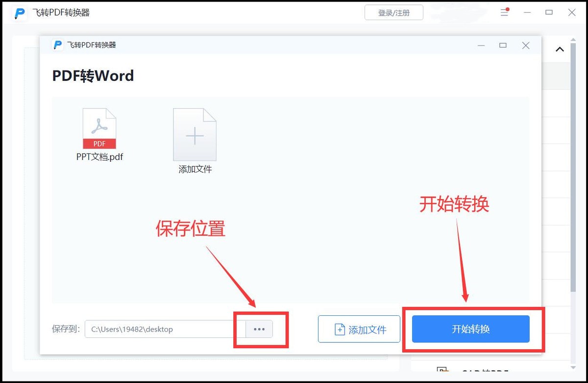Open the hamburger menu with red notification dot

[504, 12]
